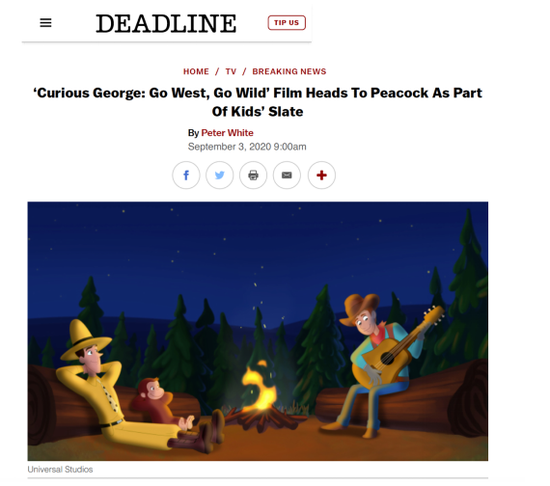550x486 pixels.
Task: Email the article via envelope icon
Action: (287, 175)
